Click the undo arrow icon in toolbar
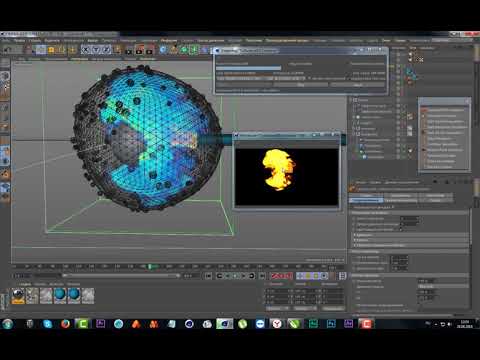This screenshot has width=480, height=360. pyautogui.click(x=7, y=50)
